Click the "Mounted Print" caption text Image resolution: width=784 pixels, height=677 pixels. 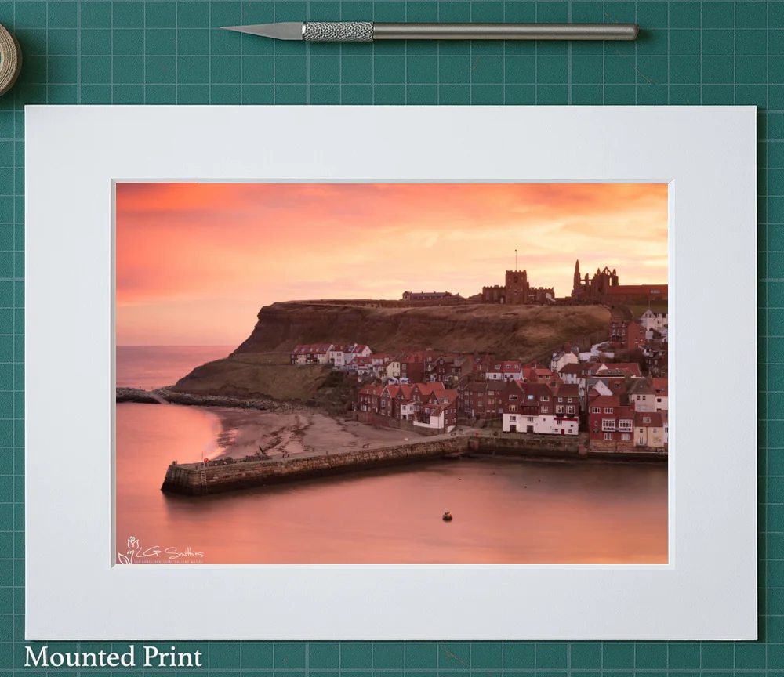click(113, 657)
